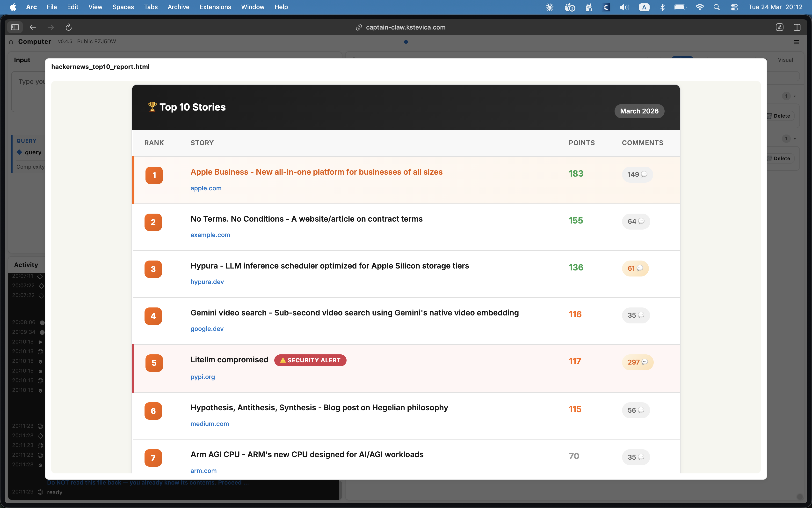Click the Computer home icon
The width and height of the screenshot is (812, 508).
click(x=11, y=42)
